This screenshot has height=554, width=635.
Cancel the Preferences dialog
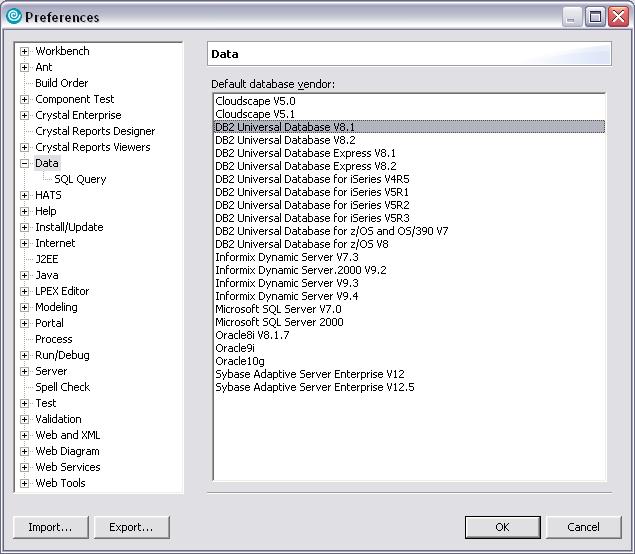[584, 527]
